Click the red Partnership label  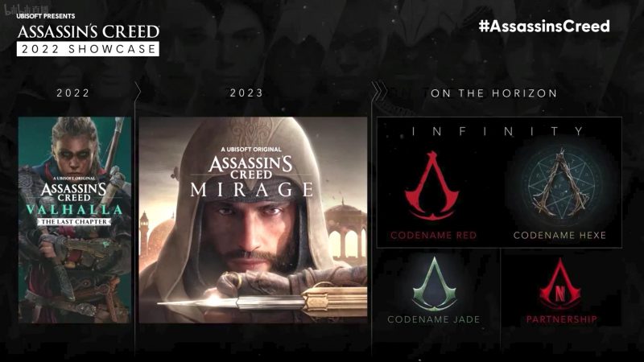(561, 319)
